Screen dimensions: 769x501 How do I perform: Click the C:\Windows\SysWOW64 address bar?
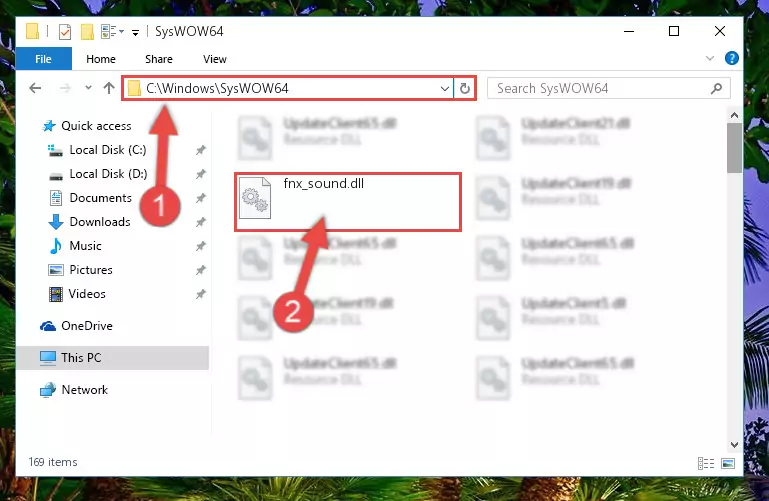(288, 88)
